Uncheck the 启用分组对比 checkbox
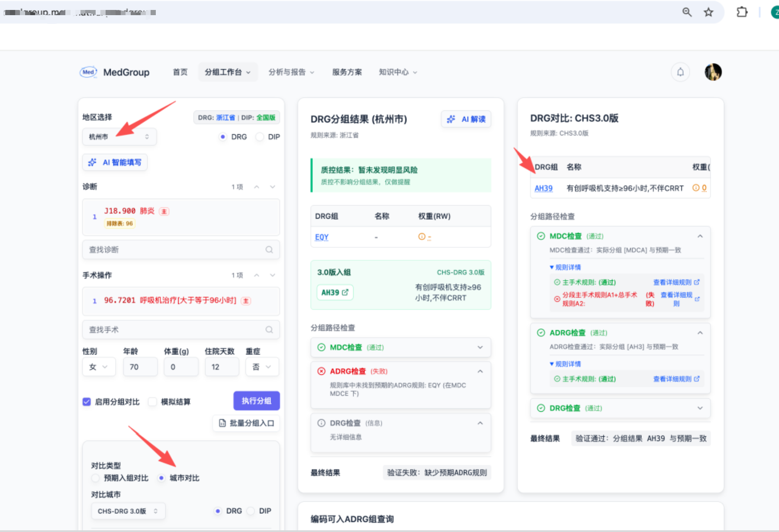 pyautogui.click(x=87, y=402)
